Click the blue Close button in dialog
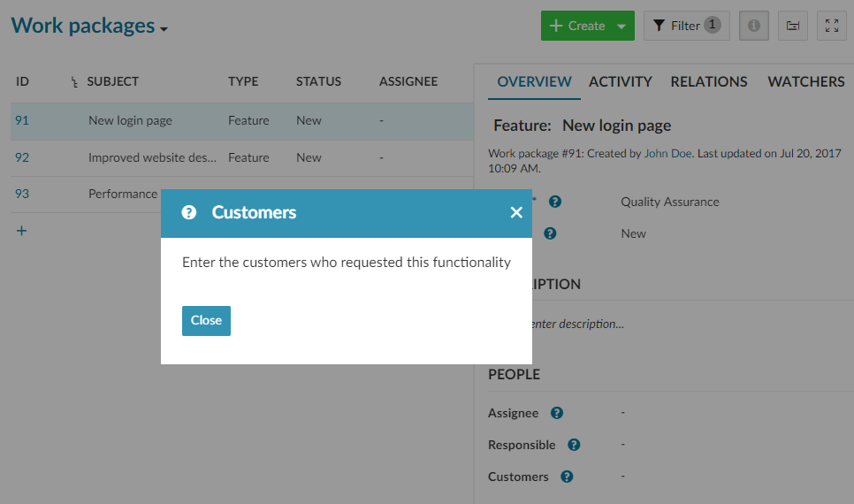This screenshot has width=854, height=504. point(206,321)
